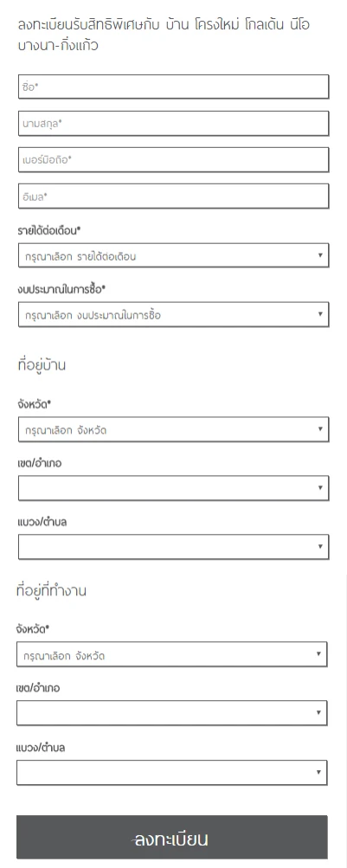Click arrow icon of home district select
347x868 pixels.
point(320,488)
